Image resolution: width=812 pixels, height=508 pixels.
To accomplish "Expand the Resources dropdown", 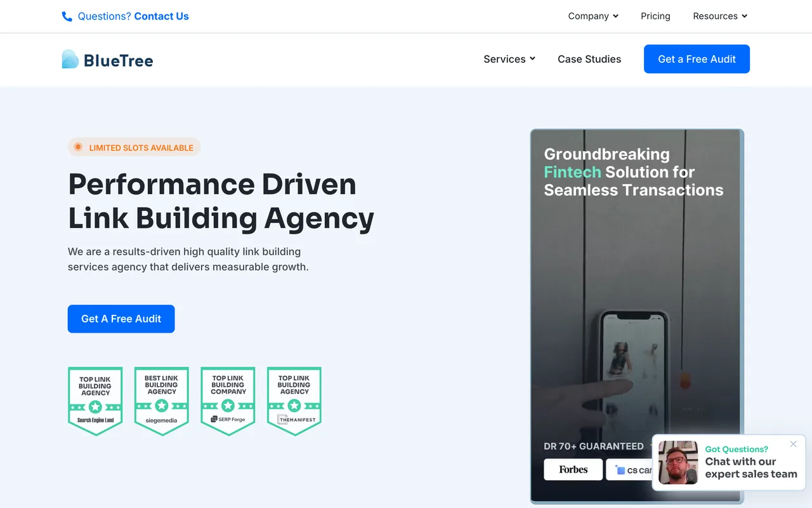I will 720,17.
